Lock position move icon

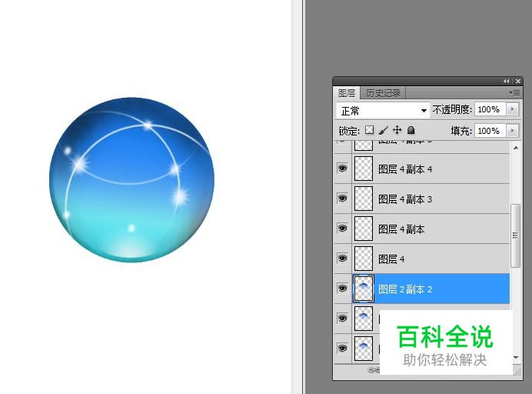(397, 130)
